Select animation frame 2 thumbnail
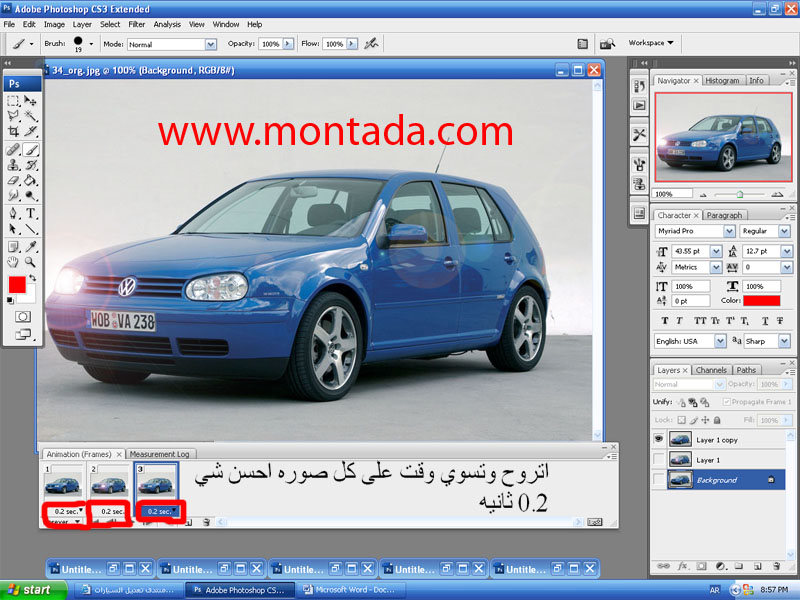This screenshot has width=800, height=600. 107,485
